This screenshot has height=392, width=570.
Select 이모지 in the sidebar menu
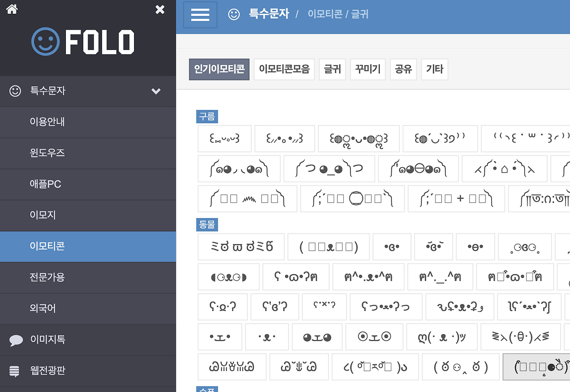[47, 215]
